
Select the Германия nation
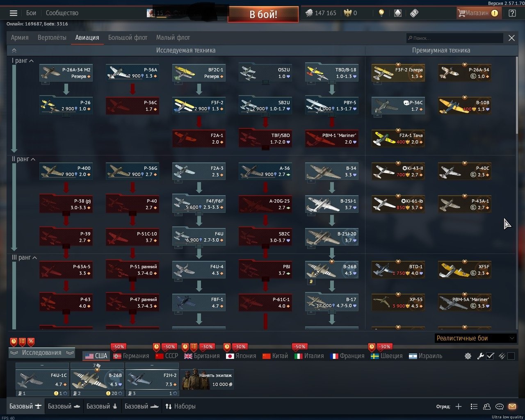tap(131, 356)
